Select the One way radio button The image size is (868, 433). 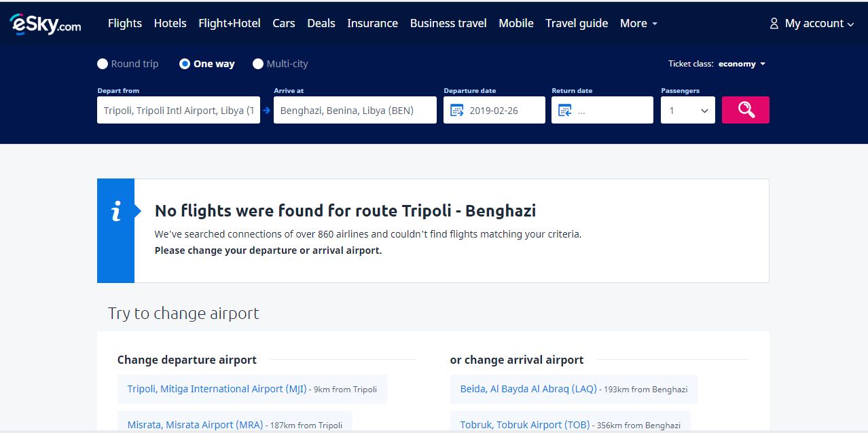(185, 64)
